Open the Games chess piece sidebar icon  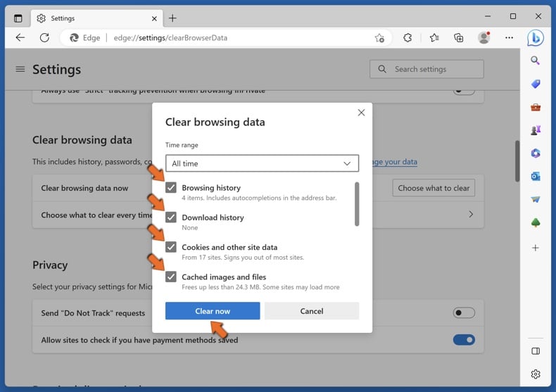tap(536, 130)
